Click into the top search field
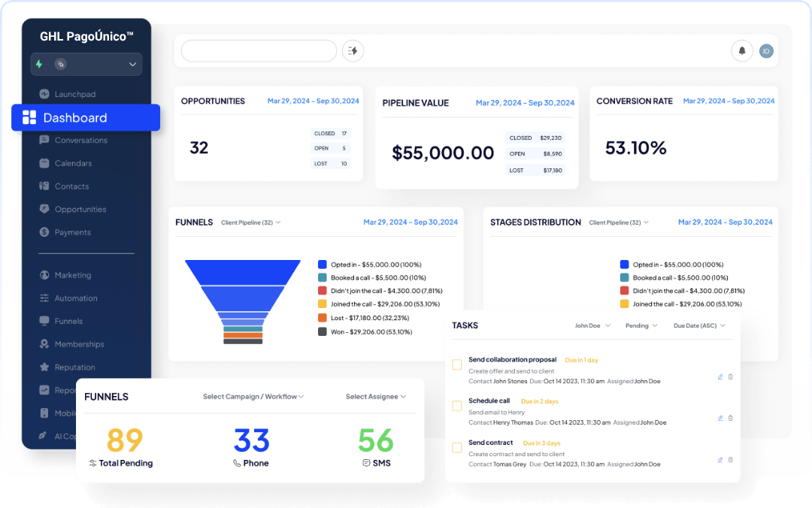The image size is (812, 508). [259, 51]
